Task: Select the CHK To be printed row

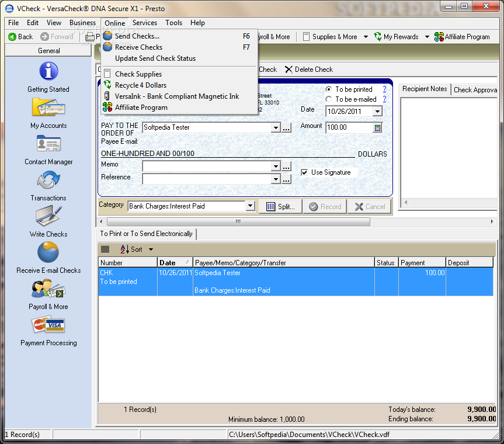Action: click(x=296, y=282)
